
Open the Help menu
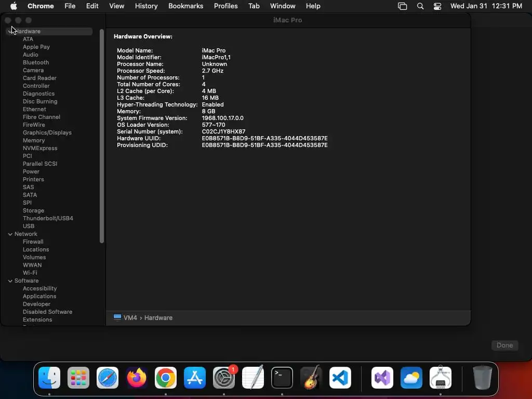coord(313,6)
